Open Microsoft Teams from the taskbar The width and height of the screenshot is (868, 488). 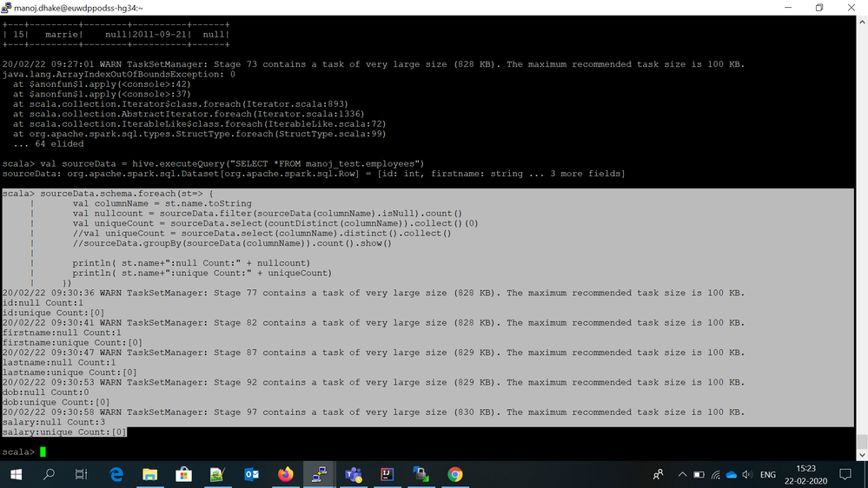click(353, 475)
